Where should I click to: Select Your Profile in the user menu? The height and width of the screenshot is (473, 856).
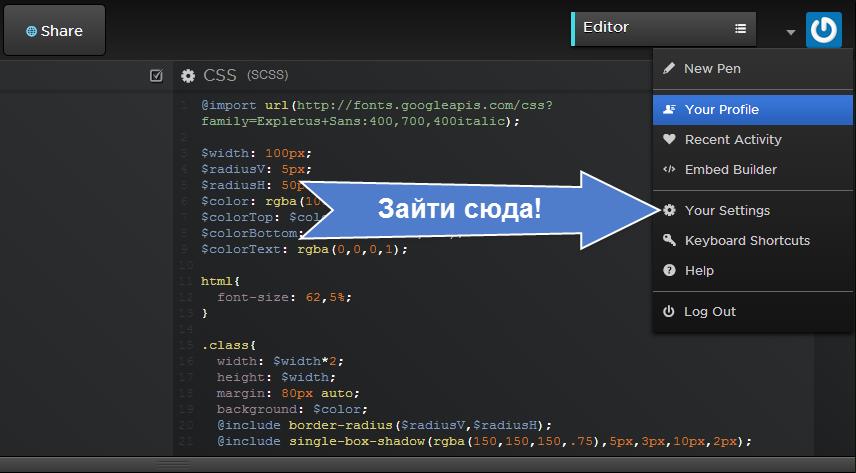coord(721,110)
